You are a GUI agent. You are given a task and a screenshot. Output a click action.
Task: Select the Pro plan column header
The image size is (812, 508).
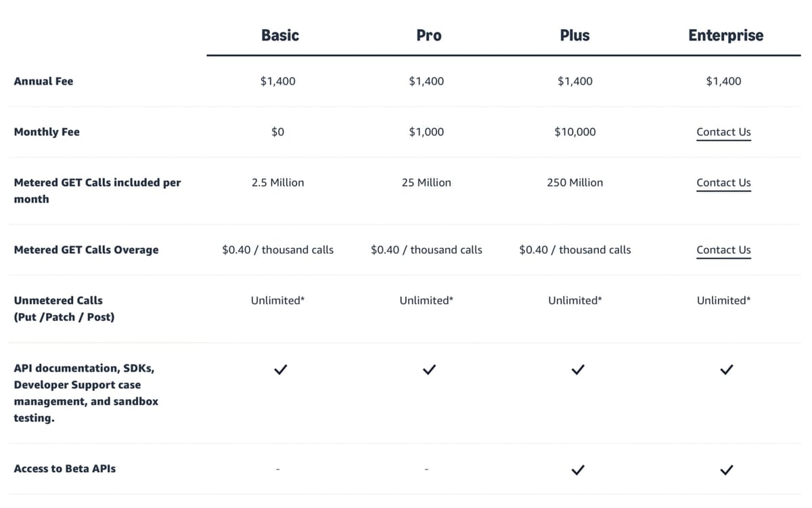(429, 35)
